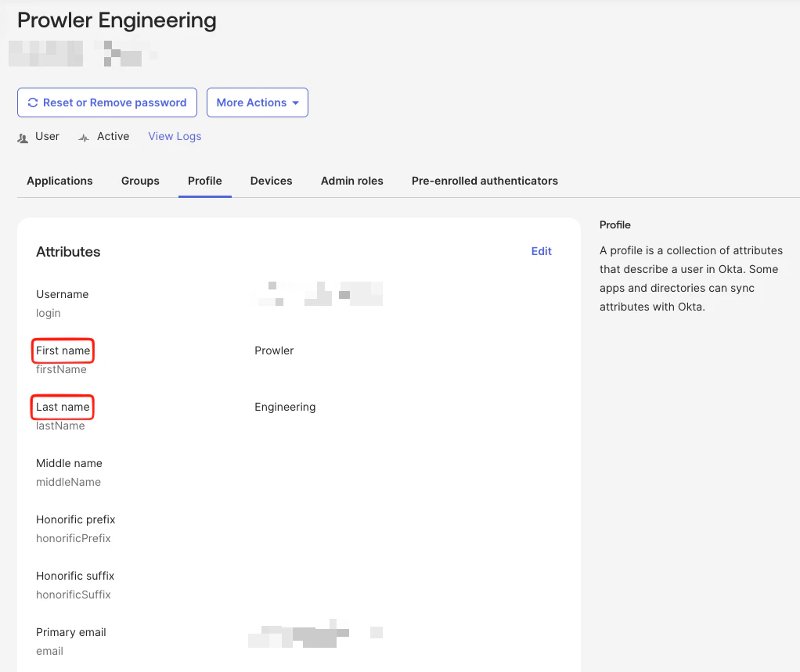Click the Prowler Engineering page title
Screen dimensions: 800x672
[x=116, y=20]
